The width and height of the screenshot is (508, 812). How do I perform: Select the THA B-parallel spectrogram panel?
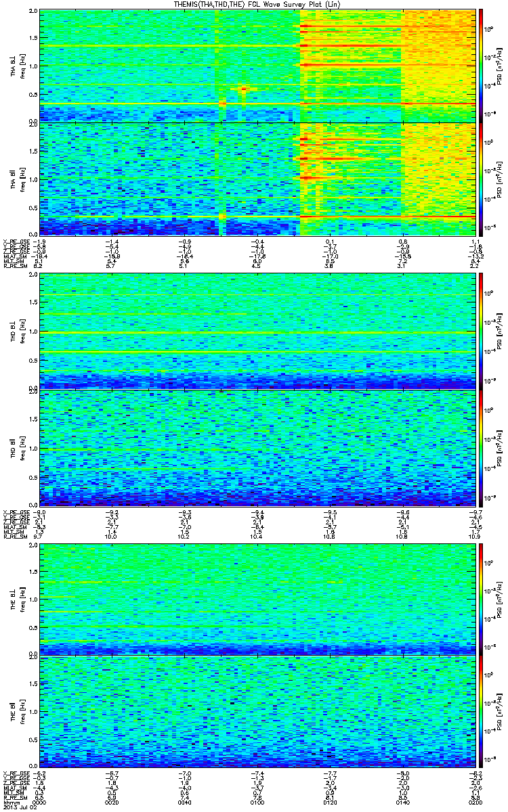257,179
